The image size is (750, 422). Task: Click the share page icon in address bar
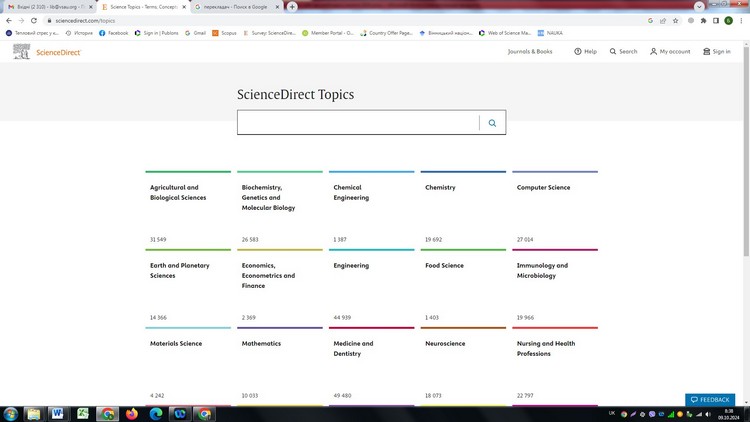coord(663,21)
